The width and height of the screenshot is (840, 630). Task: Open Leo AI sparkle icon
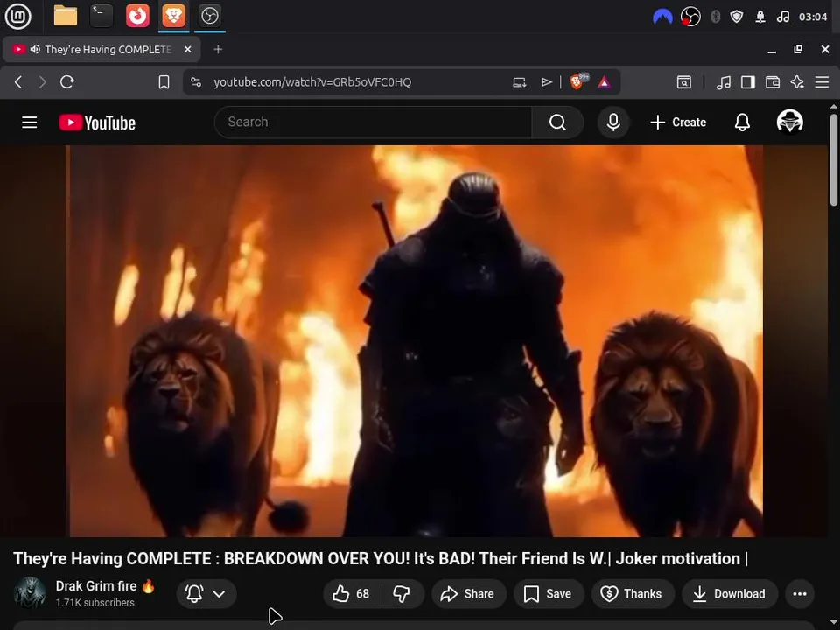(x=797, y=82)
